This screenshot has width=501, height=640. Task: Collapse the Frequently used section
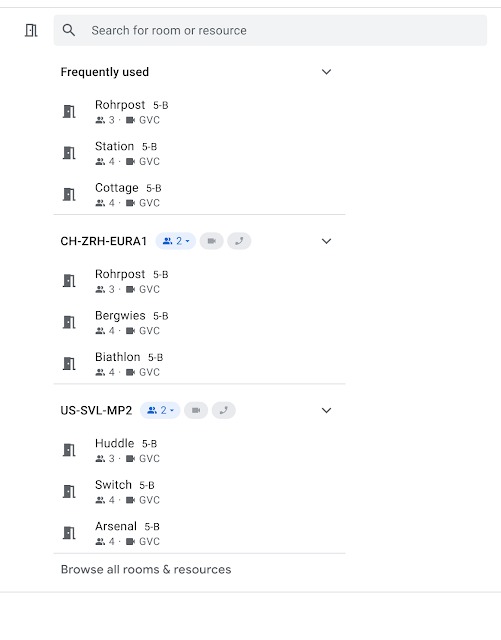[326, 72]
